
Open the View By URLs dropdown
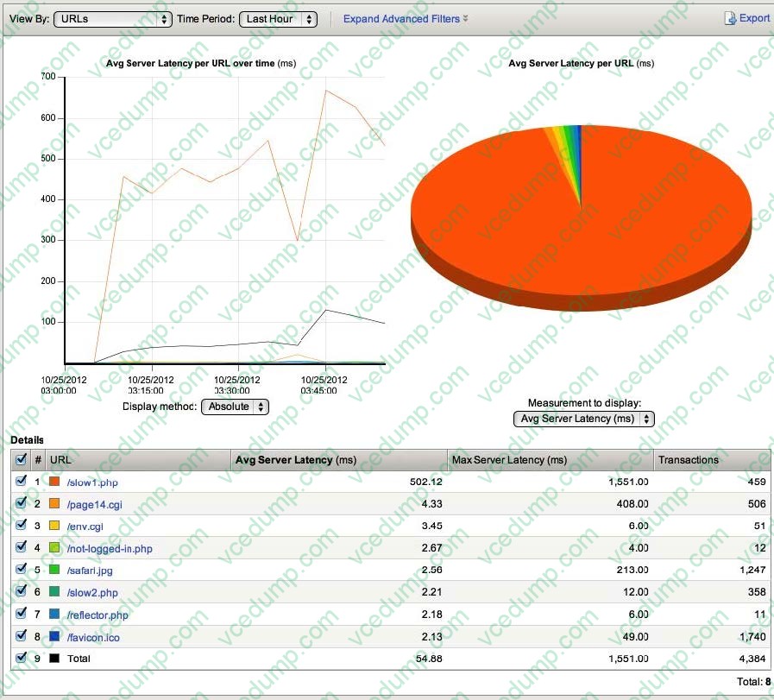(x=112, y=19)
